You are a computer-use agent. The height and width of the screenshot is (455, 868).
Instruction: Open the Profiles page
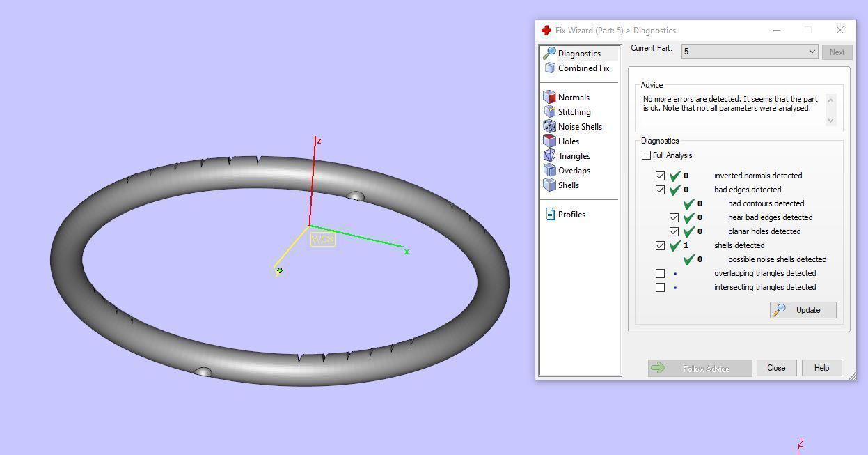coord(571,214)
